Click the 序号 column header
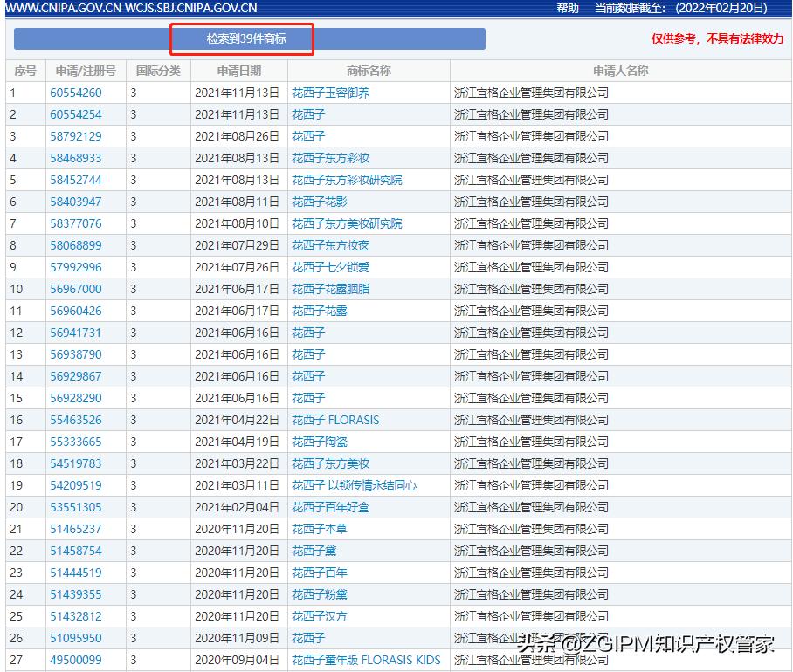This screenshot has height=672, width=793. pyautogui.click(x=25, y=71)
